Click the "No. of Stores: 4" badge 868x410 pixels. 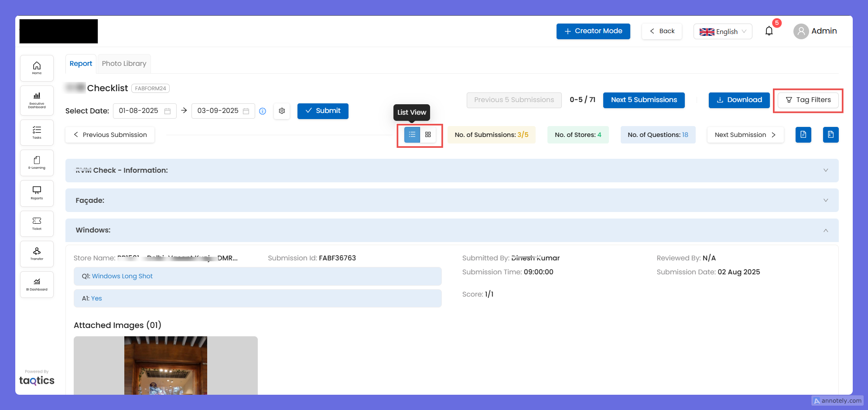[578, 135]
